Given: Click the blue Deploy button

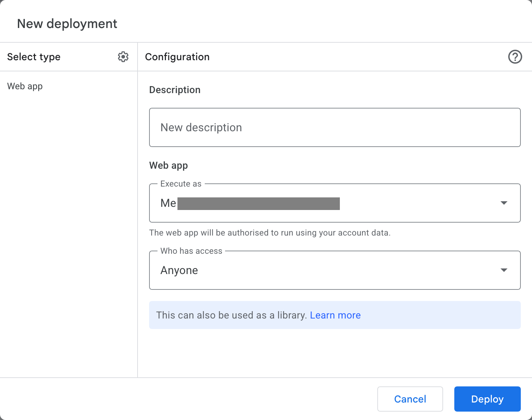Looking at the screenshot, I should coord(487,399).
